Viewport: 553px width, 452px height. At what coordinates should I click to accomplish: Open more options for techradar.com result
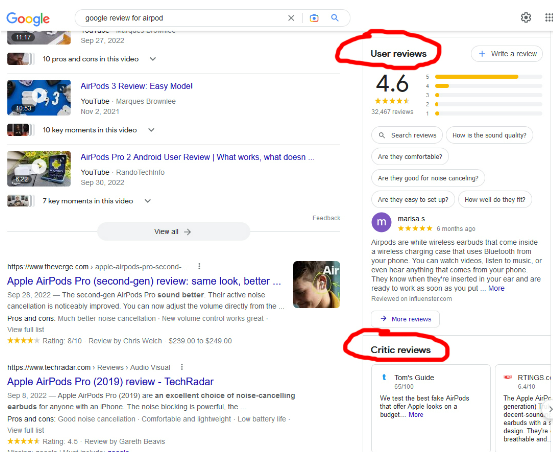click(182, 367)
